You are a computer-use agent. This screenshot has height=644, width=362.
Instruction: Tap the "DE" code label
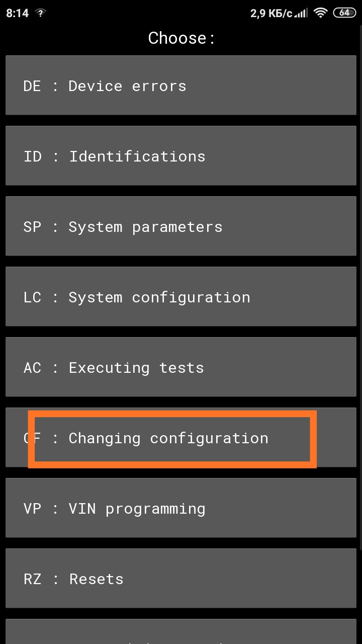point(32,86)
